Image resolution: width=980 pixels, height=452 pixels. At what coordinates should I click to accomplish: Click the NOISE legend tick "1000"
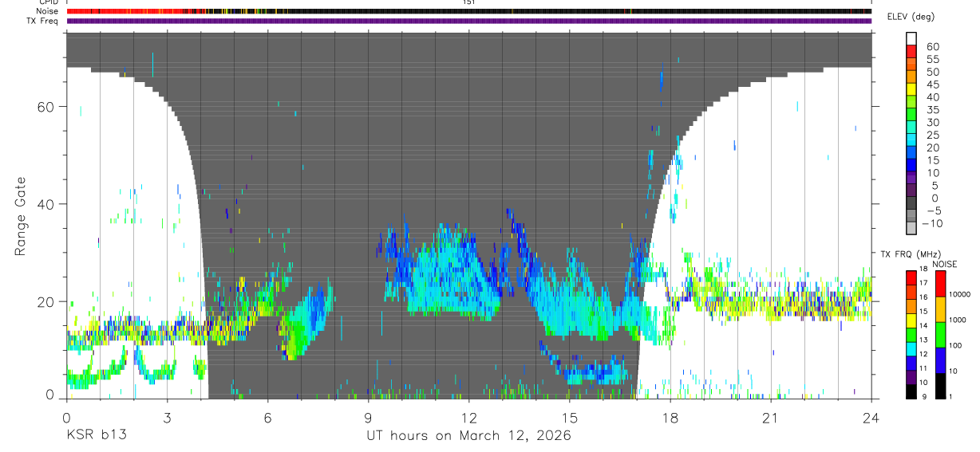pos(958,320)
